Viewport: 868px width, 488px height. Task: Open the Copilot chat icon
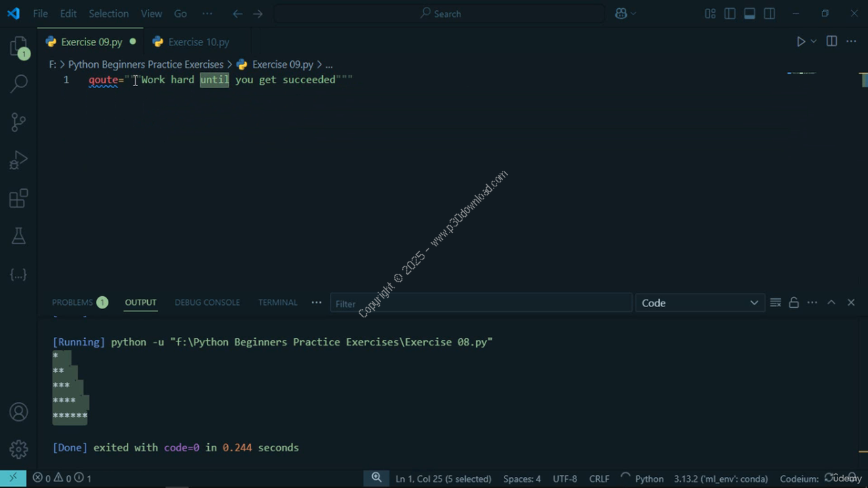(x=621, y=14)
